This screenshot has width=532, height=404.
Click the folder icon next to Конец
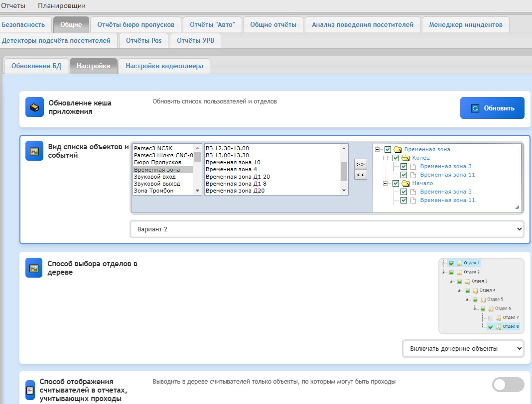[x=405, y=158]
